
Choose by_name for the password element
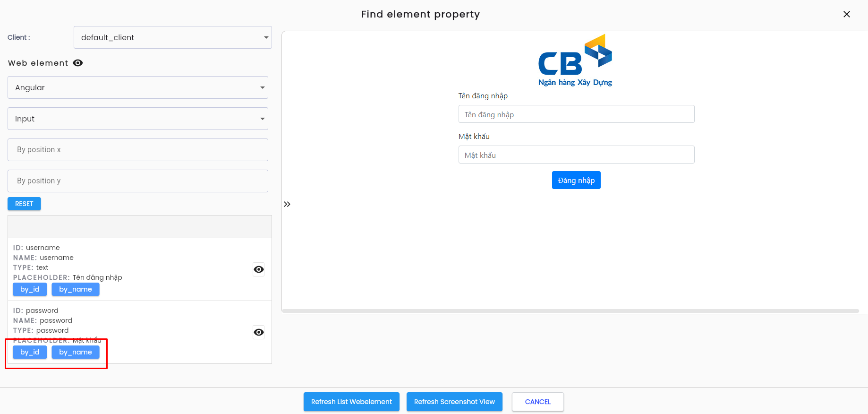76,352
